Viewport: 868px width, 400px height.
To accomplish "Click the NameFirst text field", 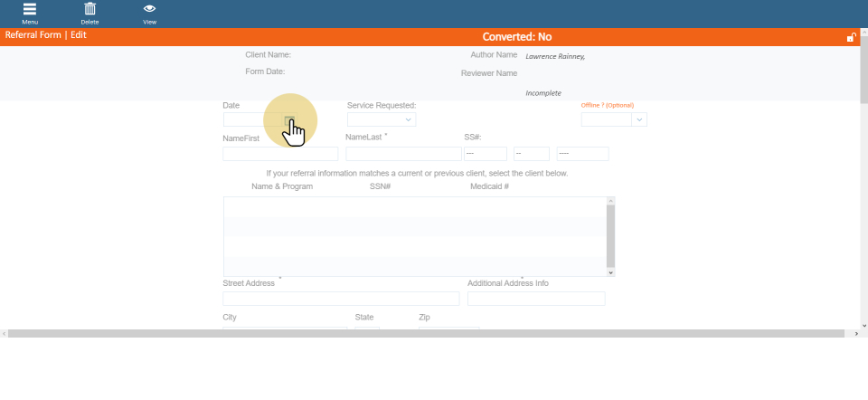I will [280, 154].
